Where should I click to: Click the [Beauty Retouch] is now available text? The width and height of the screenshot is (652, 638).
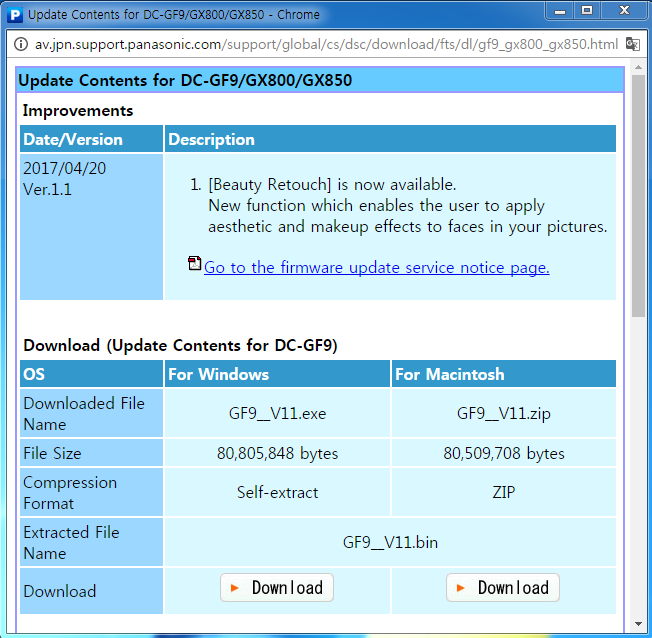332,185
